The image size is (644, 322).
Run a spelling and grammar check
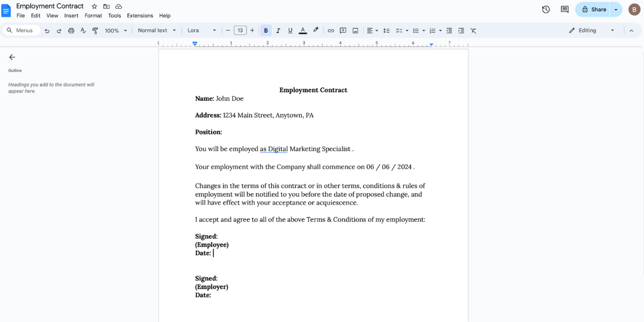pos(83,30)
